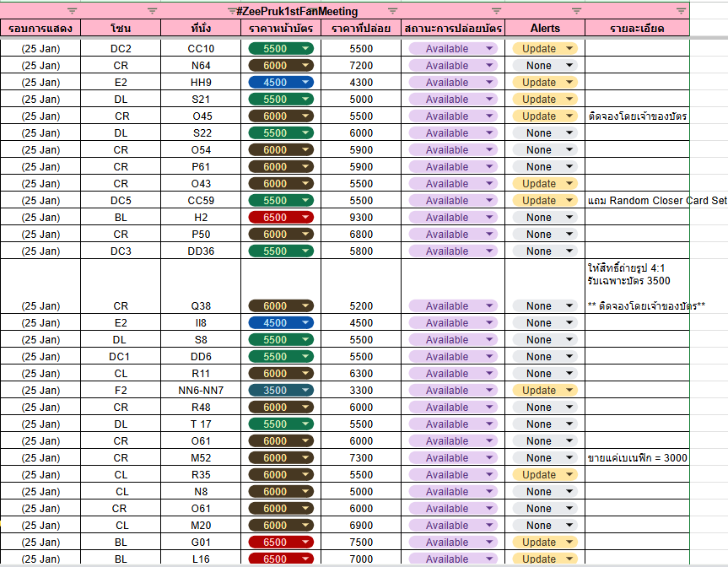
Task: Open filter icon above ราคาที่ปล่อย column
Action: 393,11
